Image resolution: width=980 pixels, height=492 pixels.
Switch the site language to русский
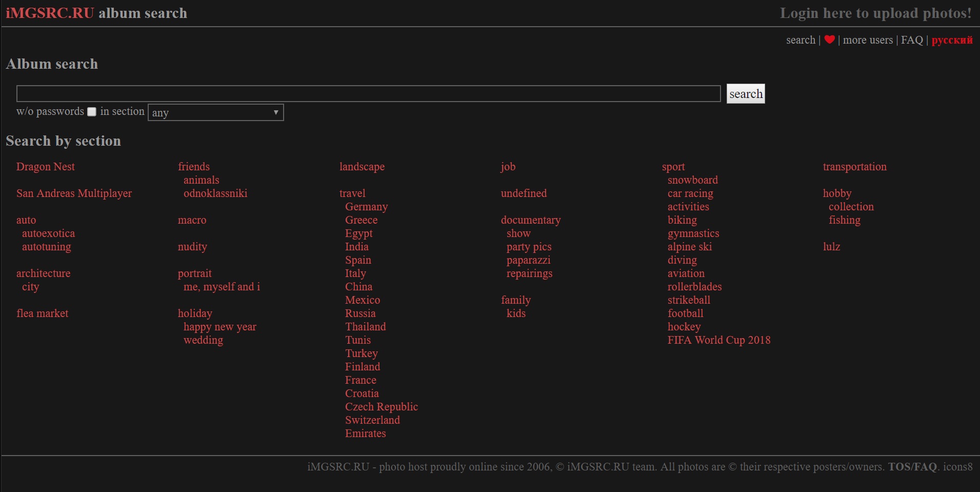tap(951, 40)
